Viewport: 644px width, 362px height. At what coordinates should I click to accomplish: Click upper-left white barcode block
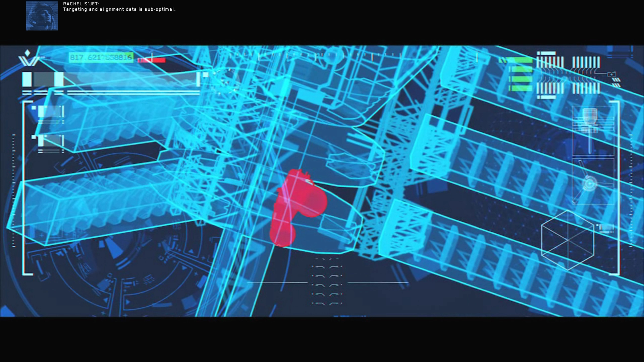550,62
